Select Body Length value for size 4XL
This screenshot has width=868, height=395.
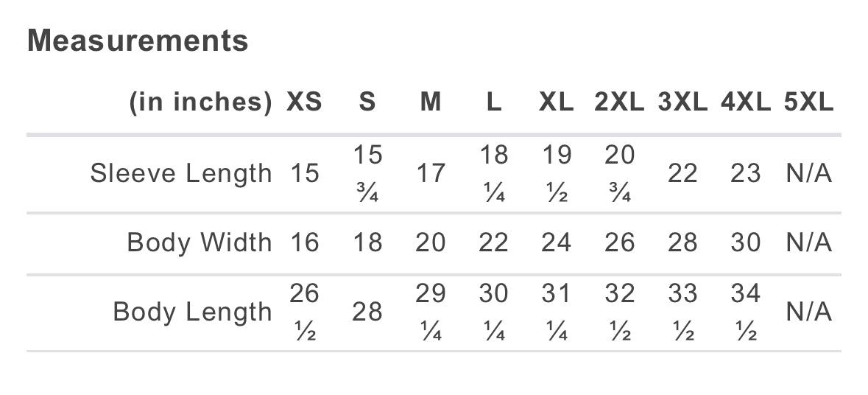(x=745, y=312)
